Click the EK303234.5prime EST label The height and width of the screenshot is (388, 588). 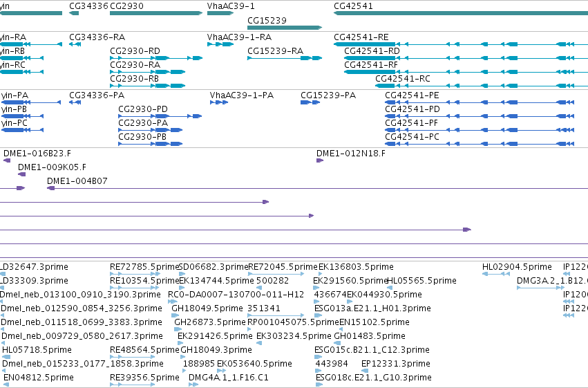point(294,336)
